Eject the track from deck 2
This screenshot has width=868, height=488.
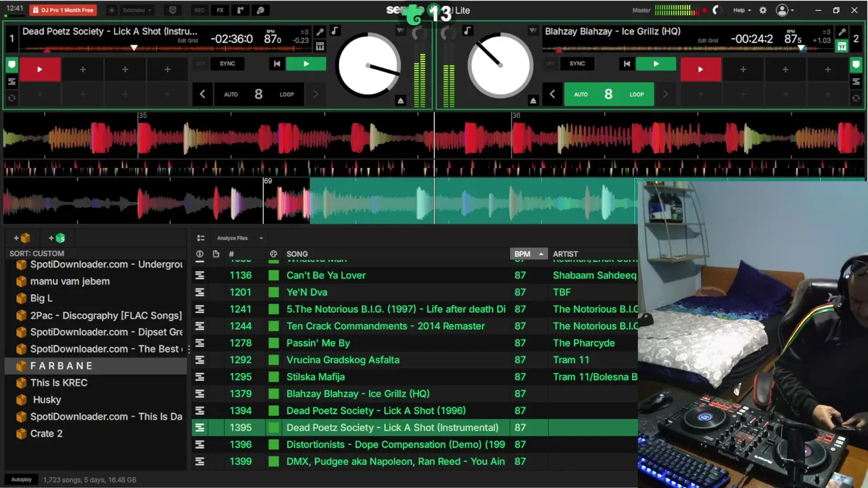[533, 101]
